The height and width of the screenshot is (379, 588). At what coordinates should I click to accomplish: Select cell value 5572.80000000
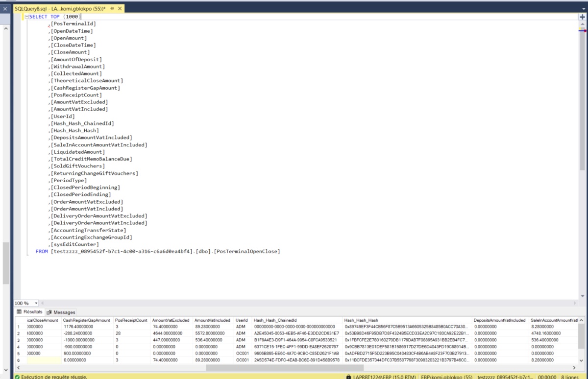click(x=212, y=333)
